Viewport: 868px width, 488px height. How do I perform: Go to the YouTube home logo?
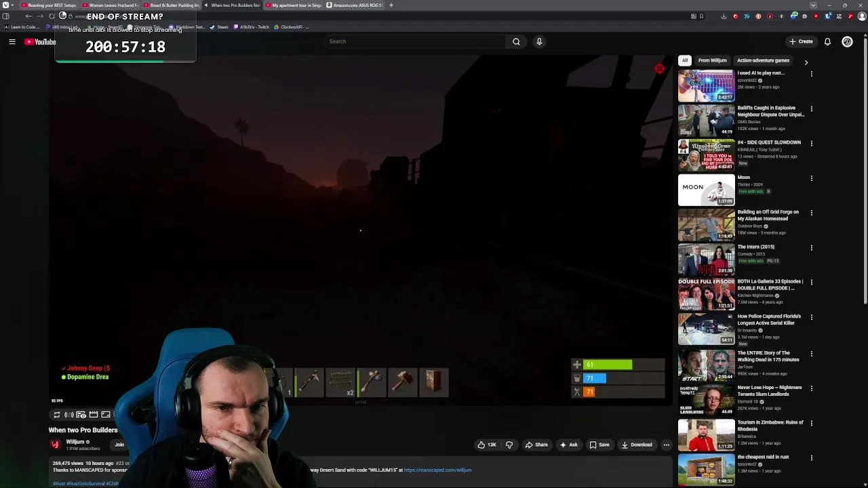pyautogui.click(x=40, y=42)
